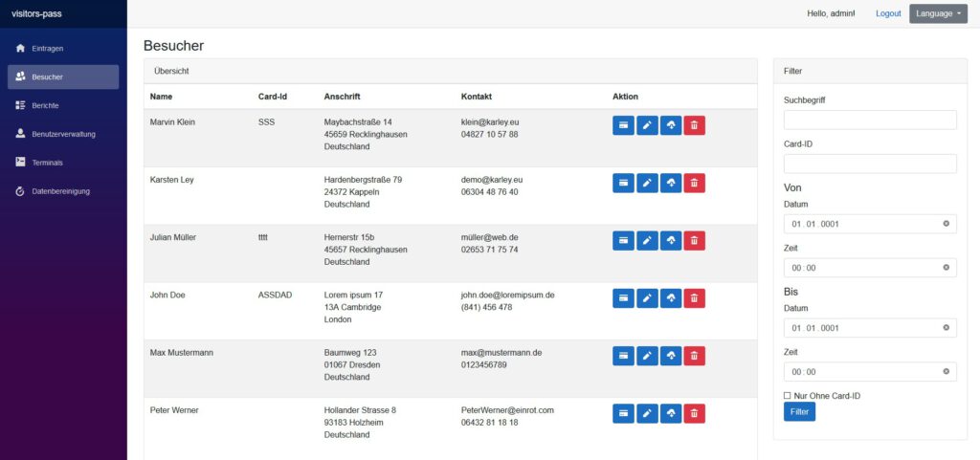Click the Anschrift column header

[x=342, y=97]
